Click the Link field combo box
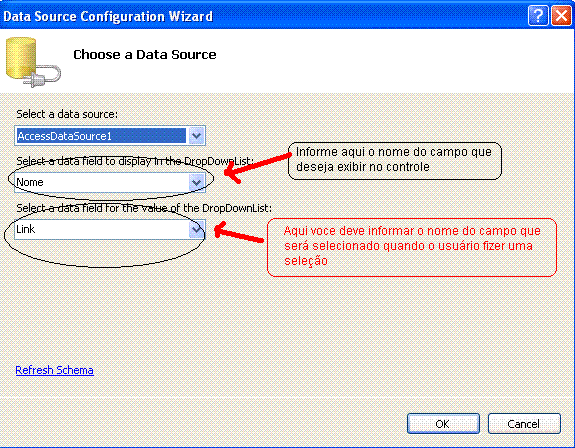 110,229
